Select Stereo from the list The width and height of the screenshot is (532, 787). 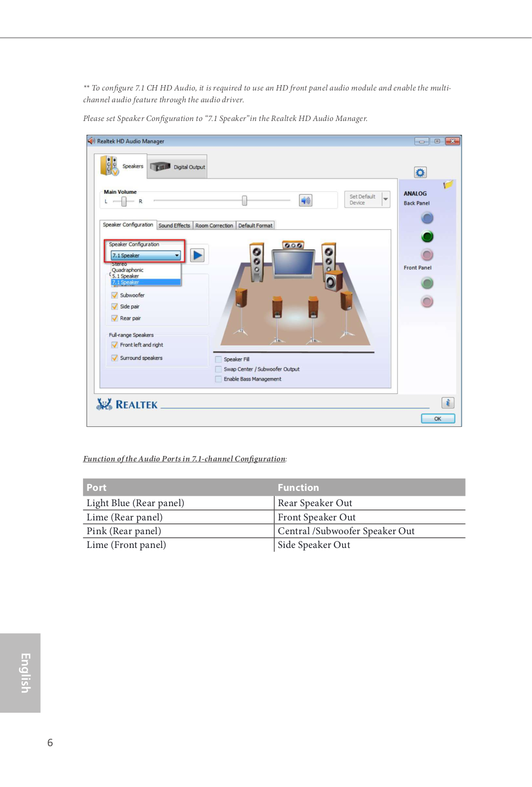click(x=146, y=264)
